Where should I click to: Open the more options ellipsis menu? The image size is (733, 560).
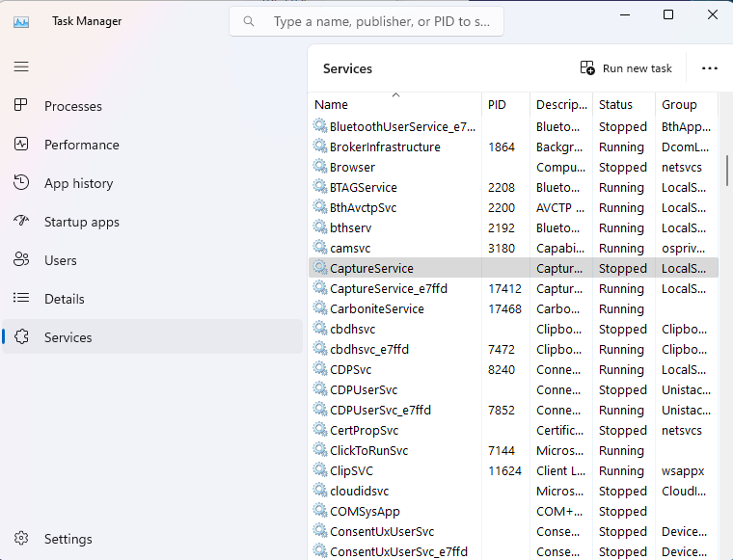click(710, 68)
